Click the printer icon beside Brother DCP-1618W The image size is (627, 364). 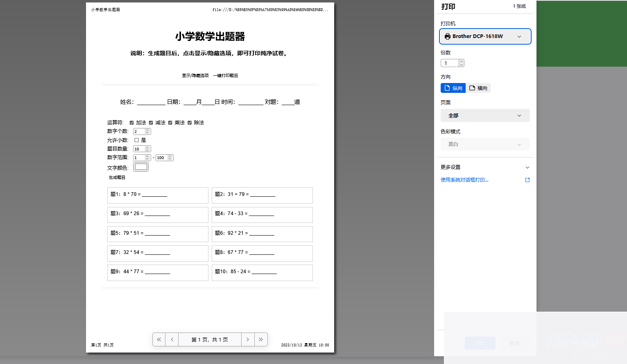(447, 36)
